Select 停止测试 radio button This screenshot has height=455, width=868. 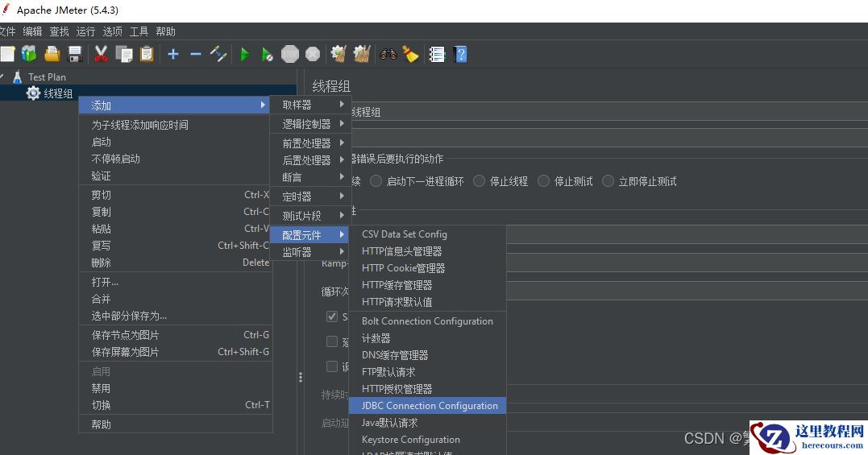click(543, 180)
